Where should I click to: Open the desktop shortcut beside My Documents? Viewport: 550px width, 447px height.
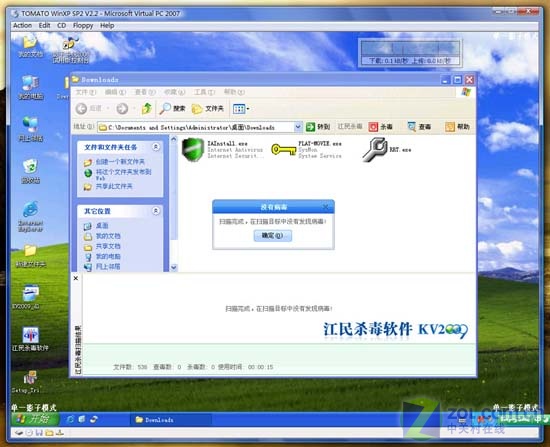71,50
